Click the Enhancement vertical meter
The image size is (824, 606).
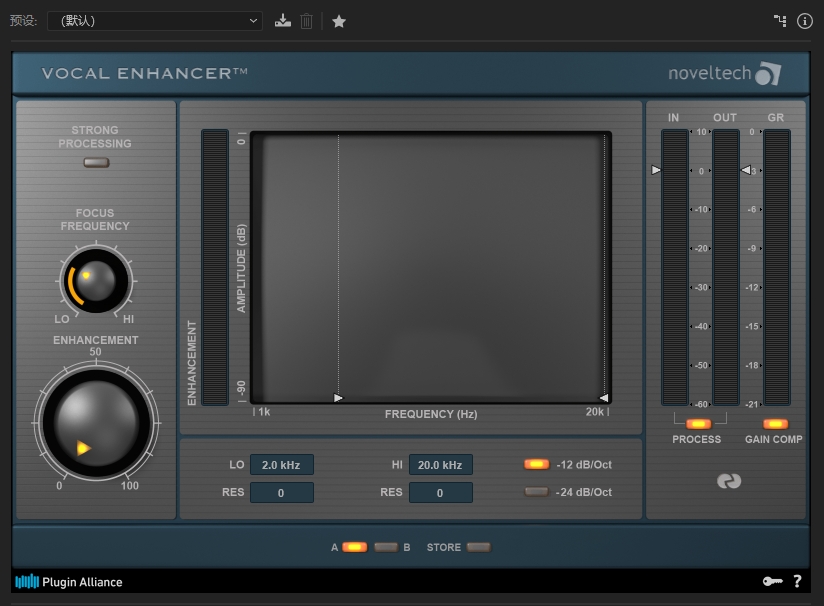[215, 268]
